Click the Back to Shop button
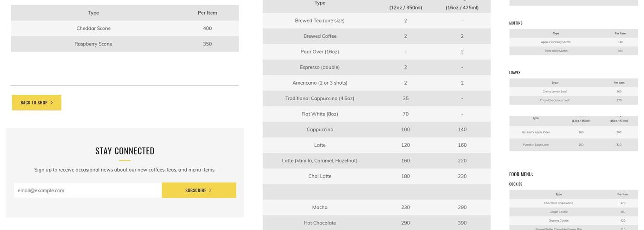 tap(36, 103)
